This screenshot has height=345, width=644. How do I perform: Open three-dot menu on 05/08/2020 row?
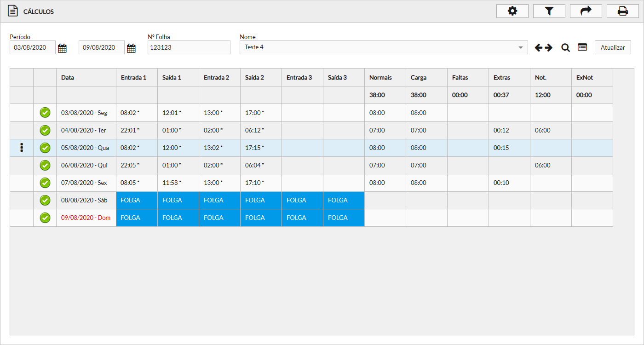click(22, 148)
